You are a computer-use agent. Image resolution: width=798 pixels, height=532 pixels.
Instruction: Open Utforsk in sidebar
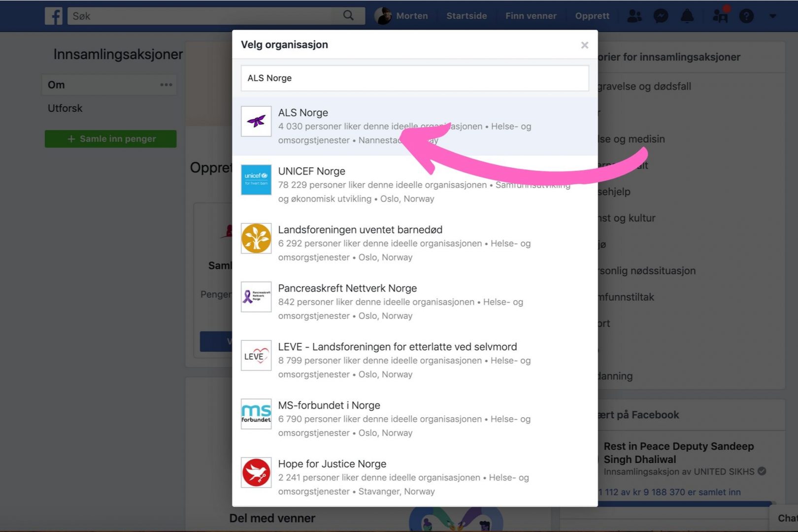click(65, 108)
